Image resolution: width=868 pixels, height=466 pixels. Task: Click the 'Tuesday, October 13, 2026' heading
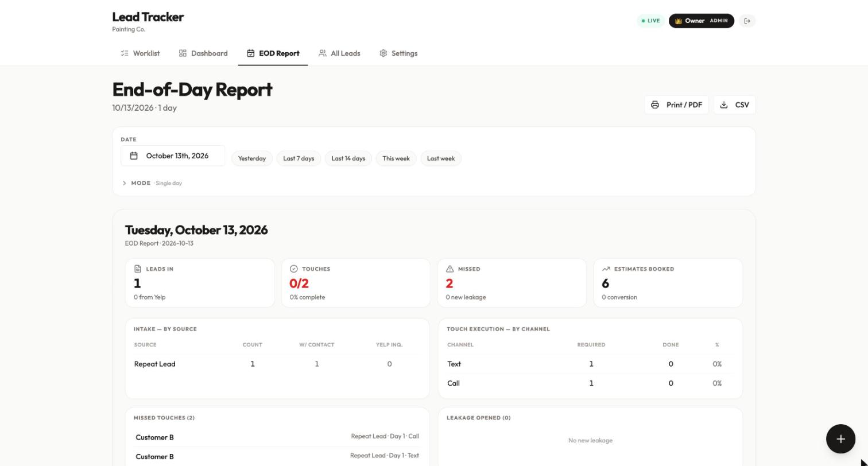[x=196, y=230]
